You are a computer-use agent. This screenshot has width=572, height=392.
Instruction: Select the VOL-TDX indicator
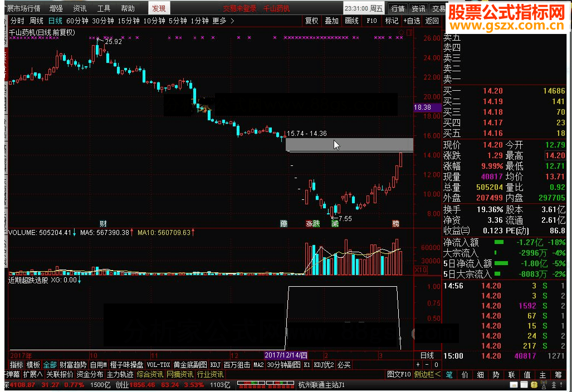[158, 365]
